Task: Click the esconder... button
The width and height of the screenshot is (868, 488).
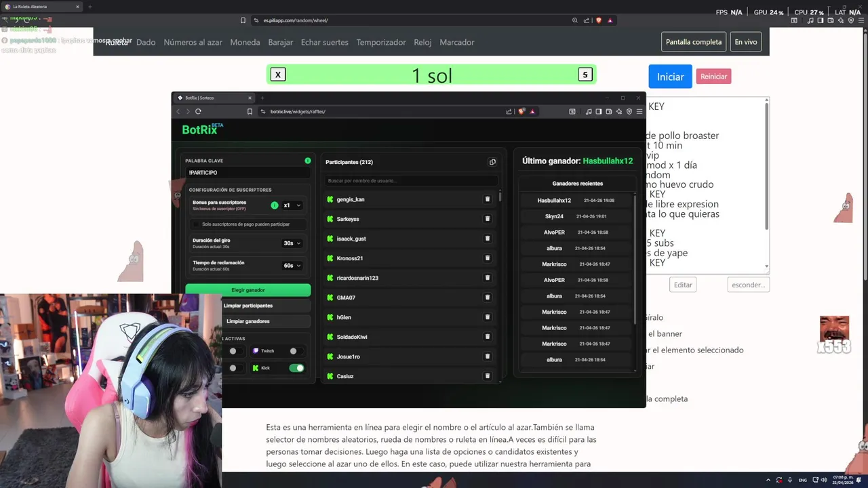Action: pos(748,285)
